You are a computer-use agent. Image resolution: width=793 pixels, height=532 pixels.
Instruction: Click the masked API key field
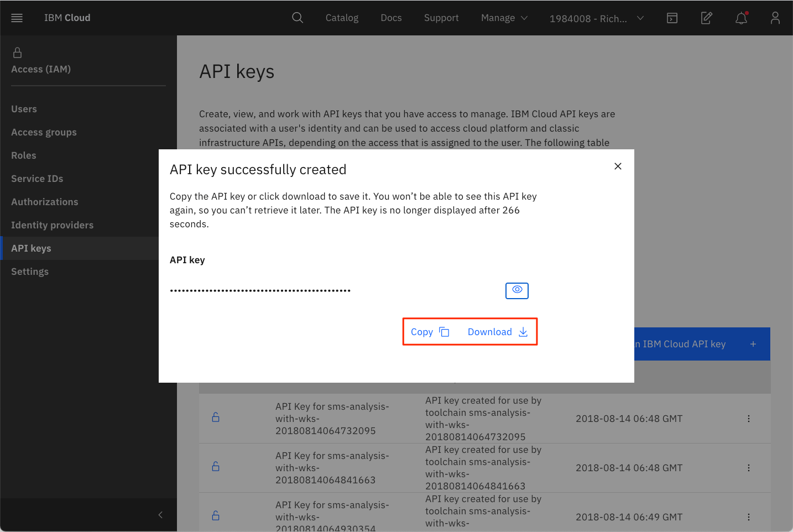click(260, 290)
